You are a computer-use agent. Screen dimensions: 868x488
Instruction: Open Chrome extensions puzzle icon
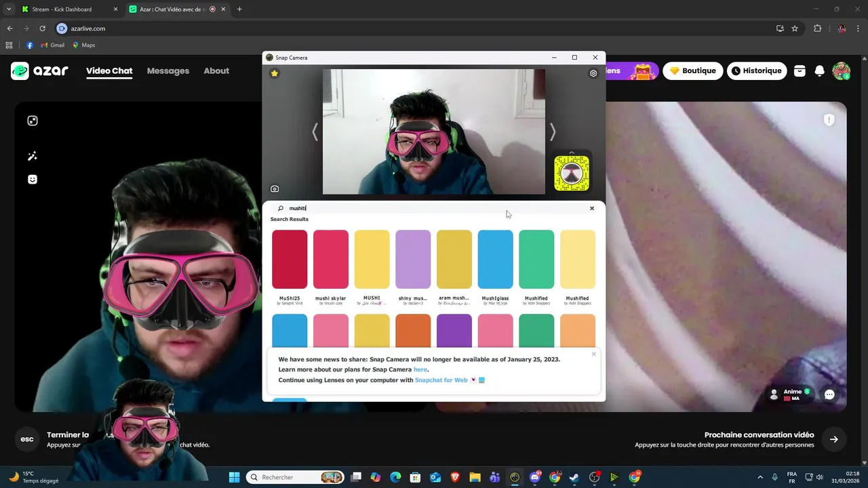pyautogui.click(x=817, y=28)
